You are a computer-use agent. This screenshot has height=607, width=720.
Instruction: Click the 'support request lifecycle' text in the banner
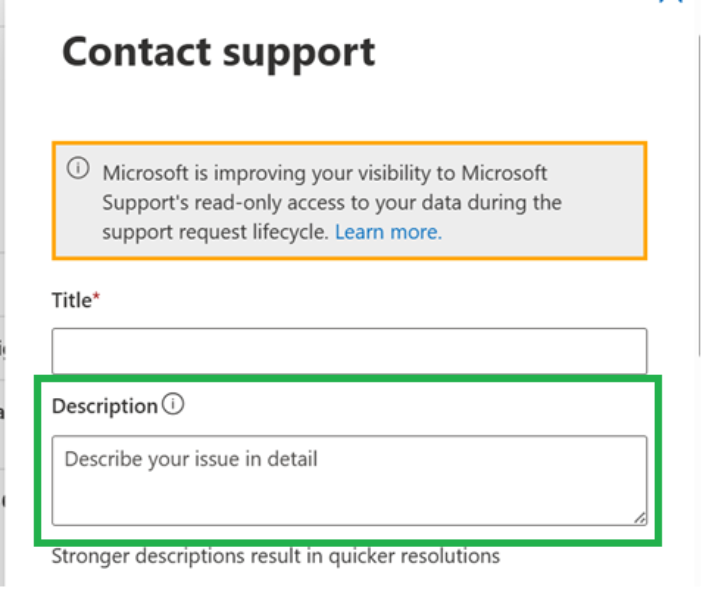point(215,232)
